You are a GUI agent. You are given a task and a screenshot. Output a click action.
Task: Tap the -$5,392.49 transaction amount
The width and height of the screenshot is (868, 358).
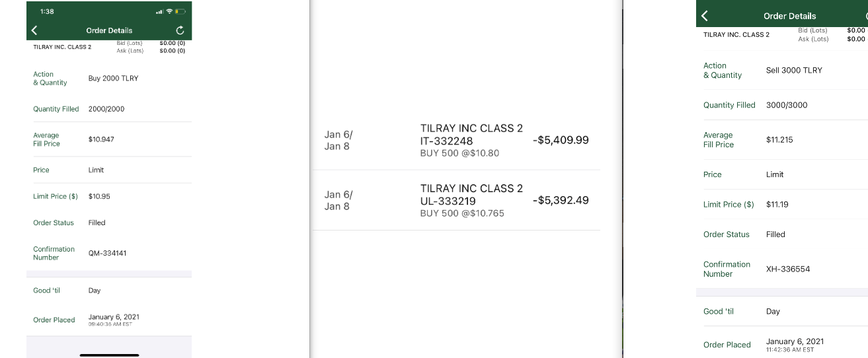[561, 200]
